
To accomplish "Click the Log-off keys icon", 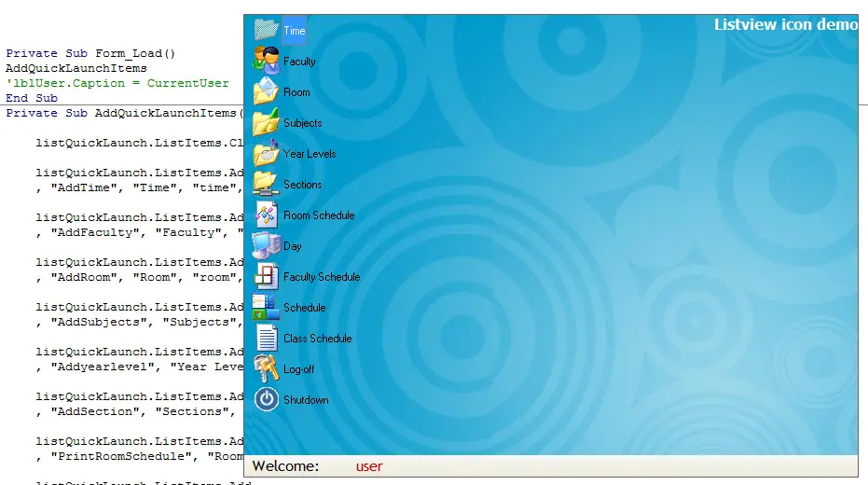I will coord(267,368).
